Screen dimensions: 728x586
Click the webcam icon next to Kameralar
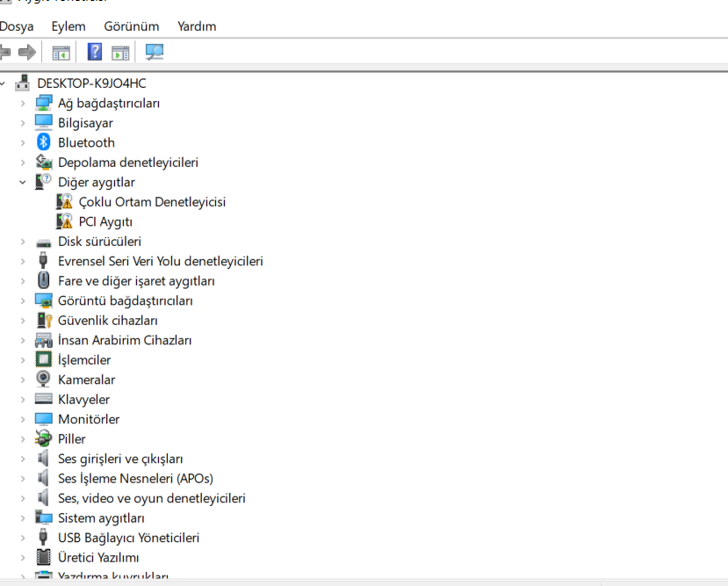[x=43, y=379]
